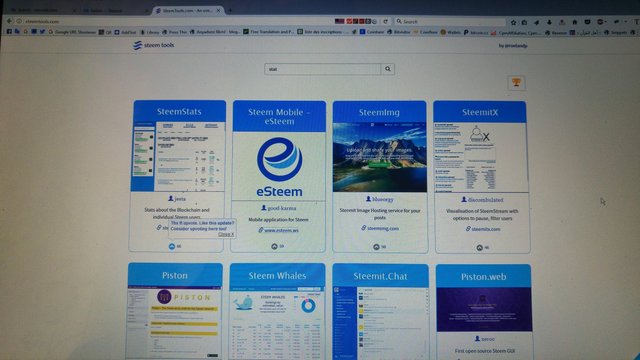Bookmark this page with the star icon

coord(513,22)
